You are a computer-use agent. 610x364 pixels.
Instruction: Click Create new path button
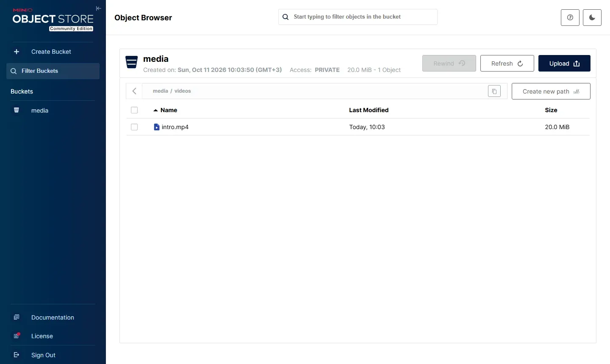pyautogui.click(x=551, y=91)
